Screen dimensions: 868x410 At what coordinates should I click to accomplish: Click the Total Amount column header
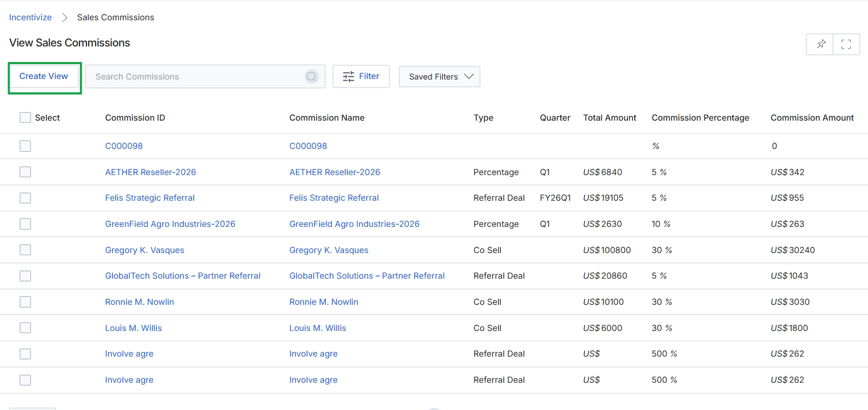point(610,117)
